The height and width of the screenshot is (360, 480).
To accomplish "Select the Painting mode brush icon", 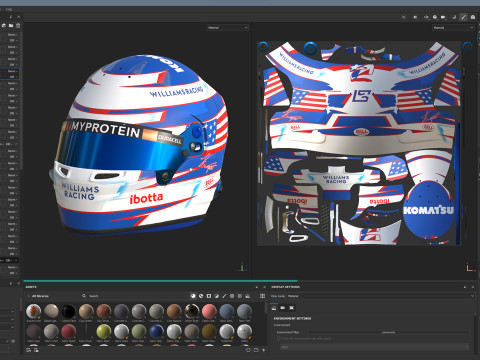I will [463, 17].
